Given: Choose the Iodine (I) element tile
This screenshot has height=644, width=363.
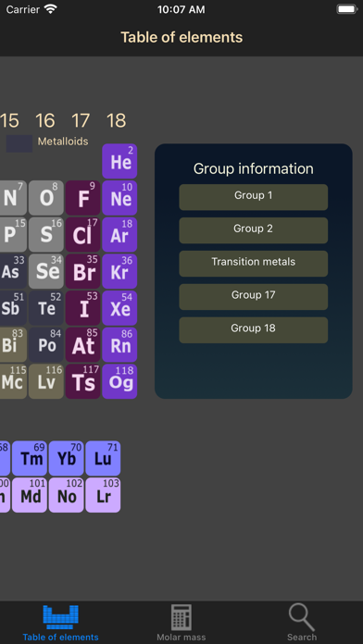Looking at the screenshot, I should click(x=82, y=308).
